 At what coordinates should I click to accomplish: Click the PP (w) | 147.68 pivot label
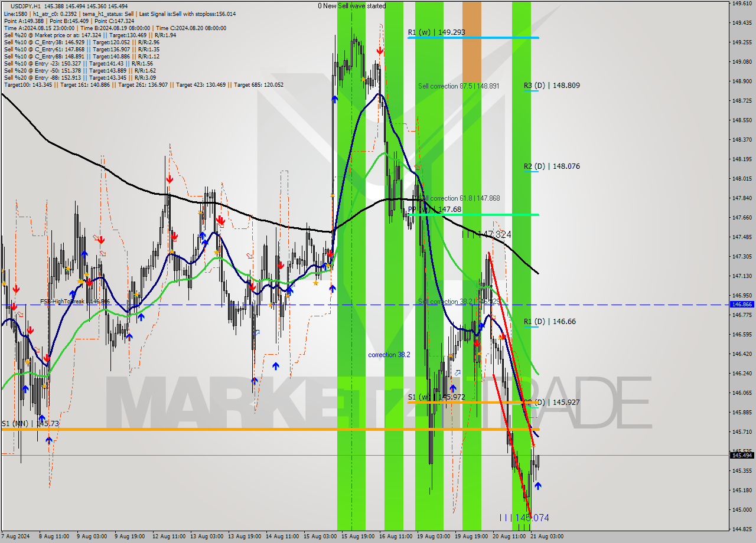coord(435,210)
